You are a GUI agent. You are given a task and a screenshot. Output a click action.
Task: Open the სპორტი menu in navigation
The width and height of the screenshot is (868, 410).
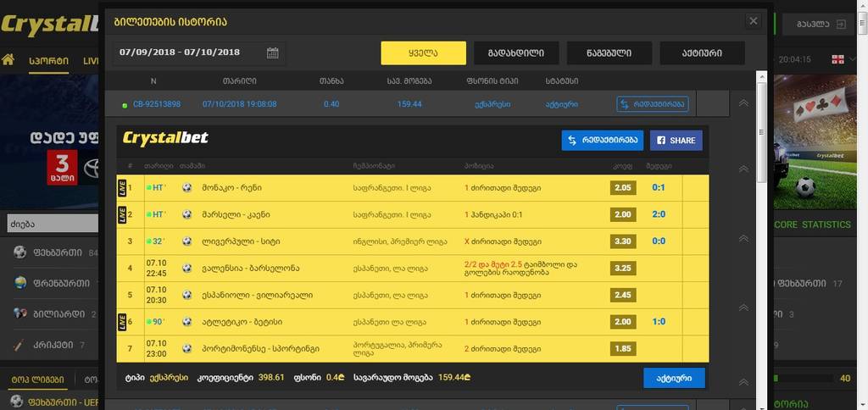coord(48,60)
